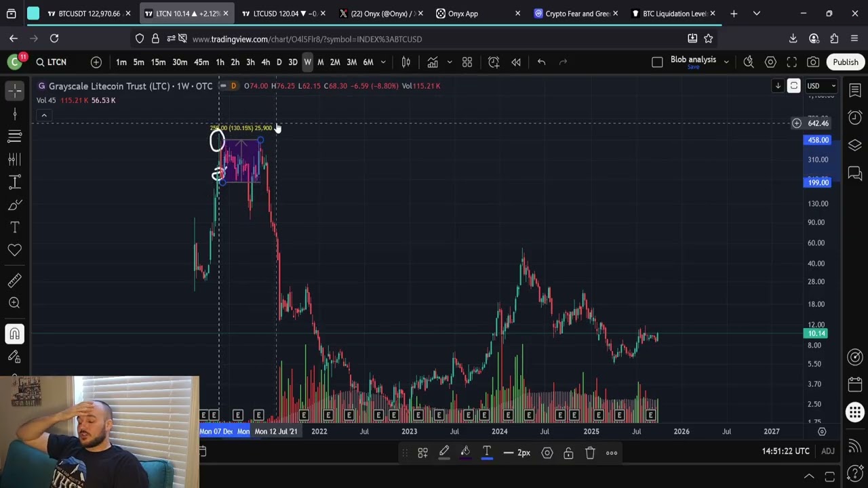The image size is (868, 488).
Task: Toggle the lock all drawings tool
Action: 15,357
